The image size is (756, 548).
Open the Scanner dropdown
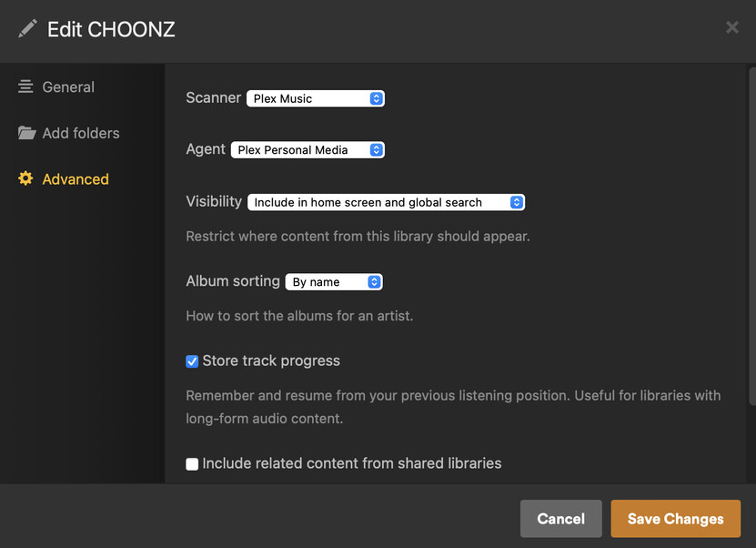coord(315,98)
